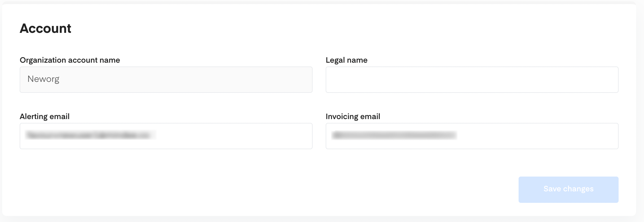Image resolution: width=644 pixels, height=222 pixels.
Task: Click the Account heading
Action: click(45, 28)
